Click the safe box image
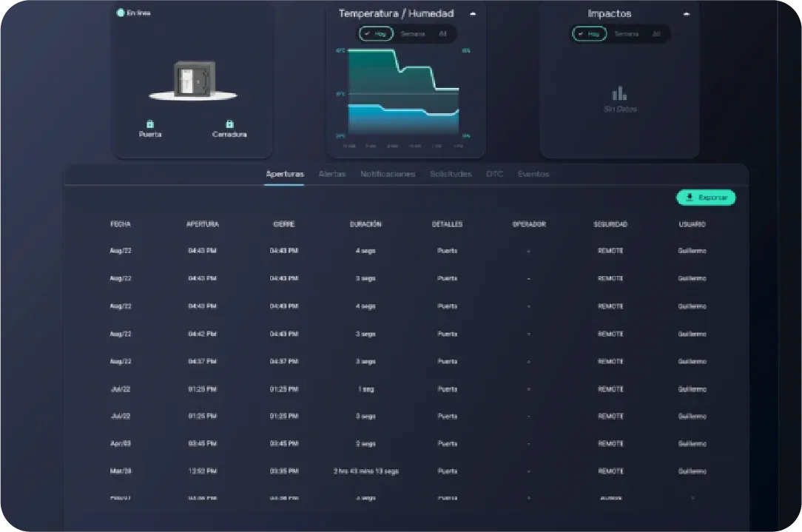 193,81
